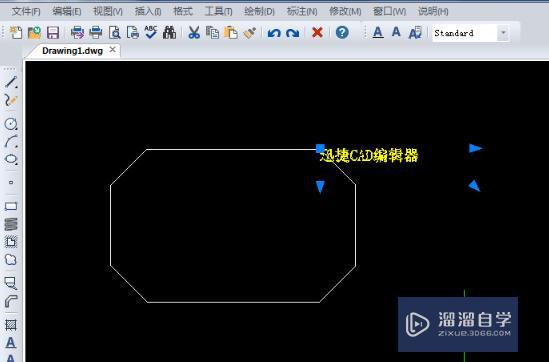Screen dimensions: 549x362
Task: Undo the last action
Action: (274, 33)
